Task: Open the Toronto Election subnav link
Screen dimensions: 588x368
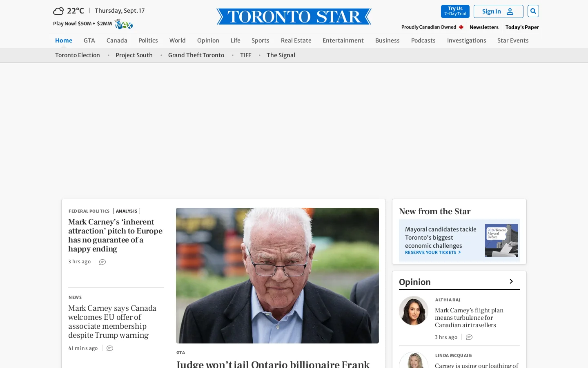Action: click(78, 55)
